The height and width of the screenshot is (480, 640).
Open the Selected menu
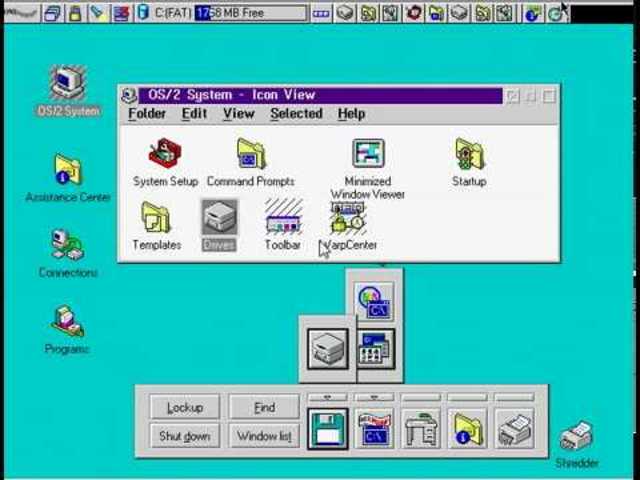point(296,113)
